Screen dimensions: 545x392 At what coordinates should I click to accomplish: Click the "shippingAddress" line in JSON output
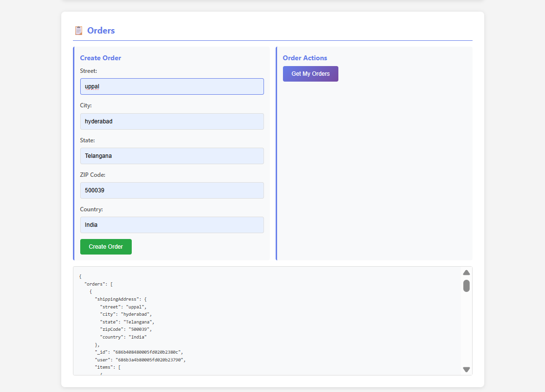tap(121, 299)
